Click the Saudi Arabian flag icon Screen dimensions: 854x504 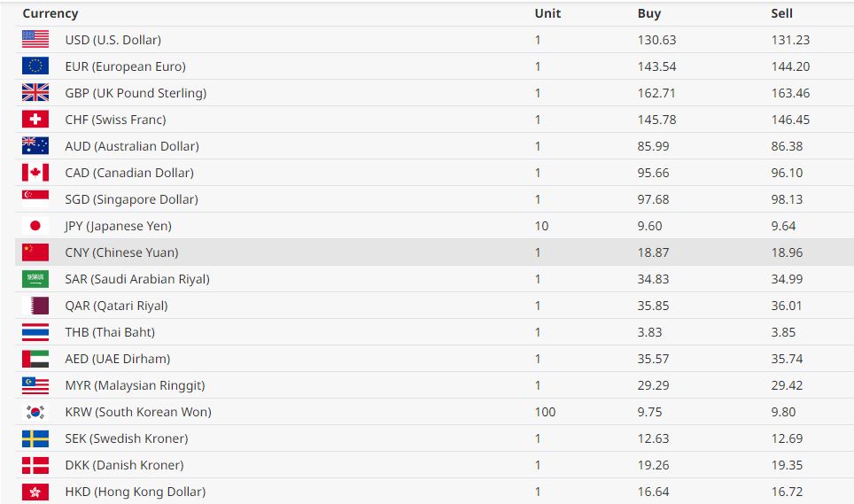coord(35,279)
